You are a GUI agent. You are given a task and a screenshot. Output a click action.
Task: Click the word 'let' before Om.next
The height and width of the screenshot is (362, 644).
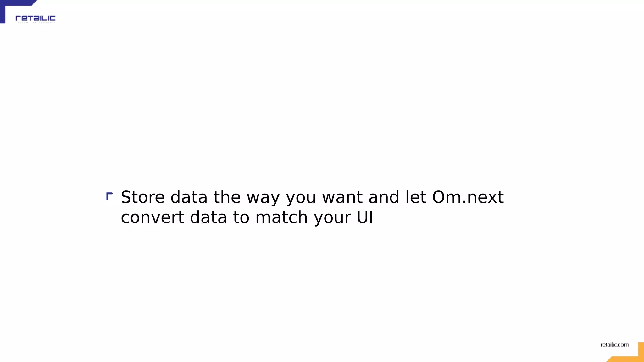(416, 197)
